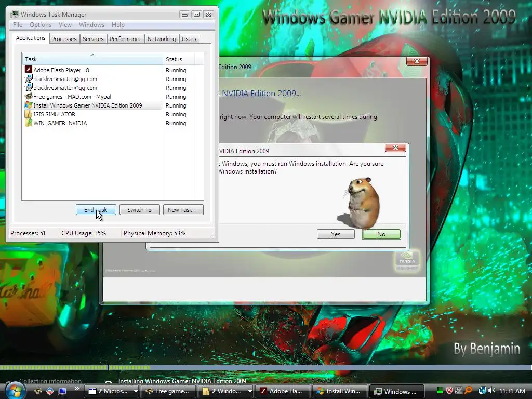Select the Adobe Flash Player 18 task row
Image resolution: width=532 pixels, height=399 pixels.
(x=93, y=70)
